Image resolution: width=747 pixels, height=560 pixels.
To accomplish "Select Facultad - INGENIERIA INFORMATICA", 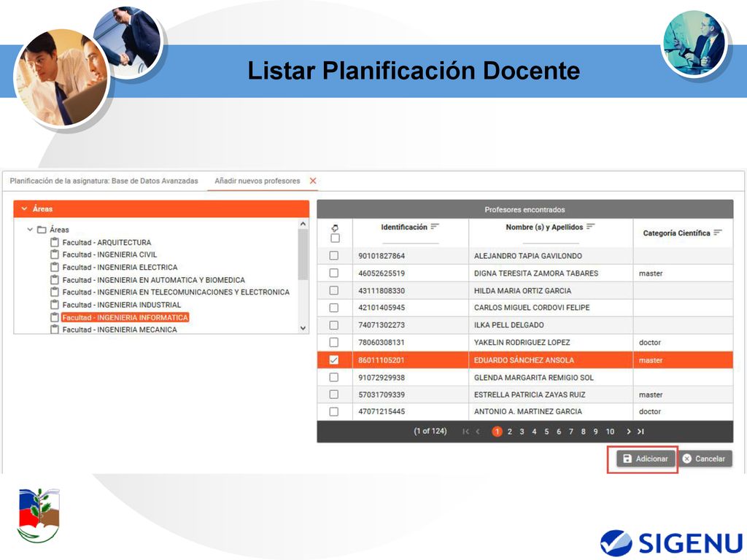I will (x=125, y=317).
